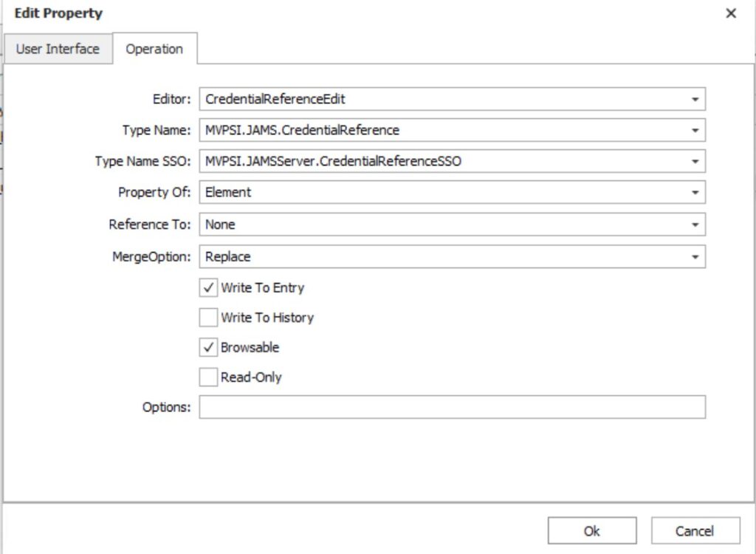The height and width of the screenshot is (554, 756).
Task: Open the Type Name dropdown arrow
Action: (x=695, y=130)
